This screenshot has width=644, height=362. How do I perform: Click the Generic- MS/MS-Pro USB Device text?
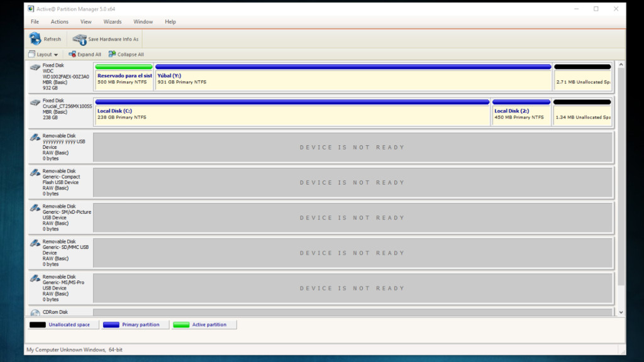tap(64, 286)
